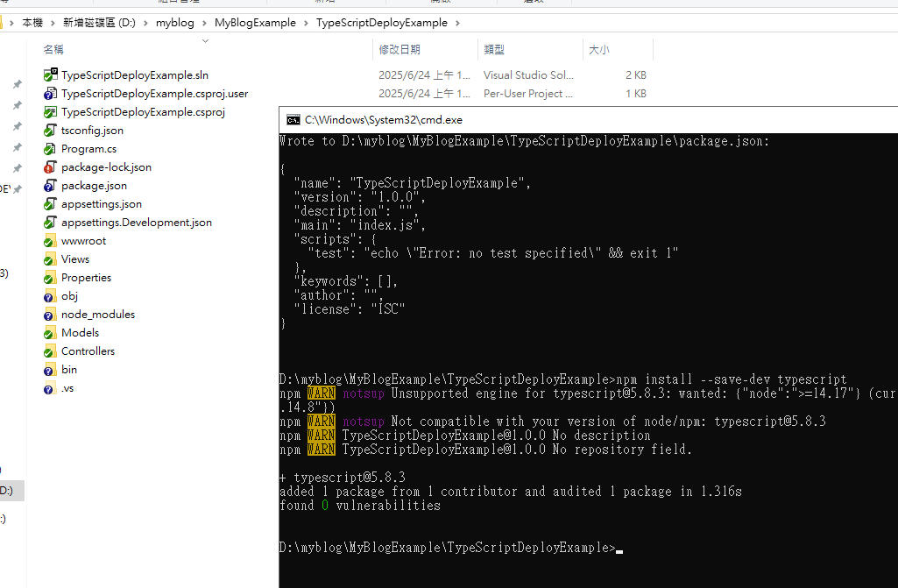Sort by 修改日期 column header
The width and height of the screenshot is (898, 588).
400,50
